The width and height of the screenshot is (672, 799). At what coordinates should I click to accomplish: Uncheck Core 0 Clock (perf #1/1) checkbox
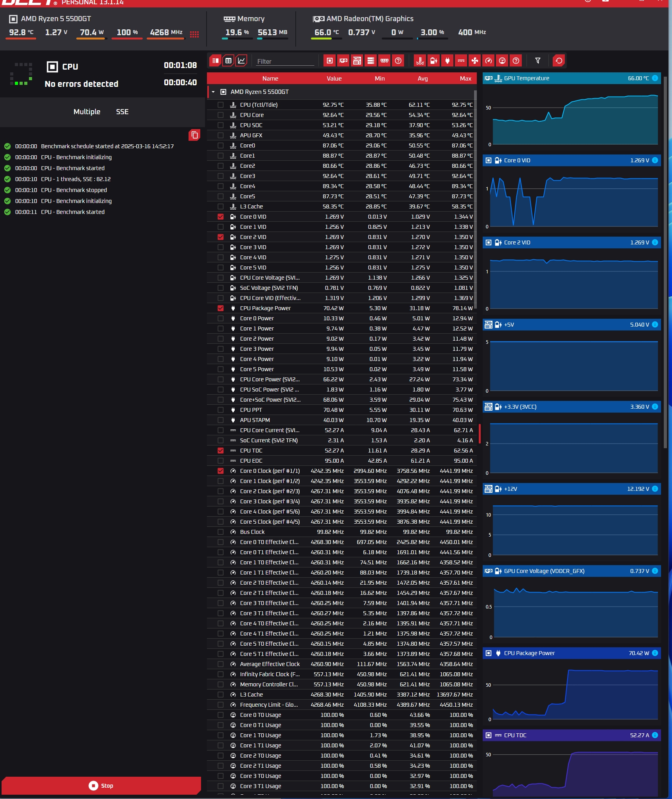click(x=221, y=471)
